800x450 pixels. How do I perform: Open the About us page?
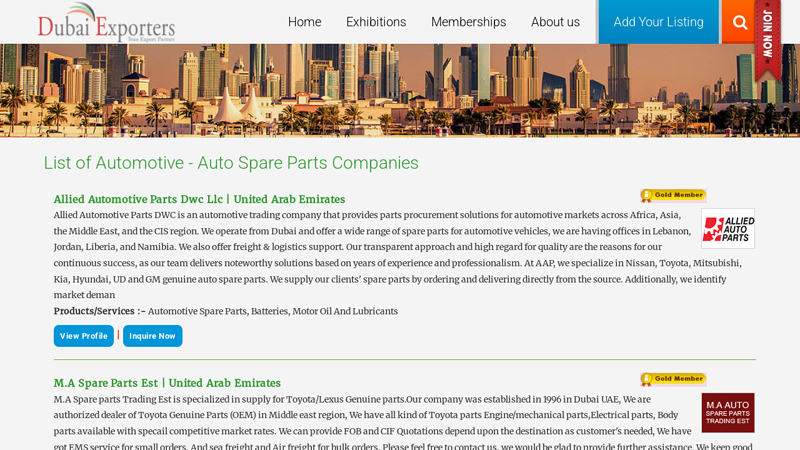555,22
